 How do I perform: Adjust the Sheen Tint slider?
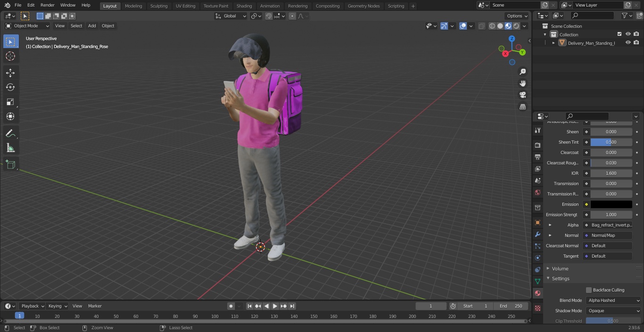click(x=611, y=142)
